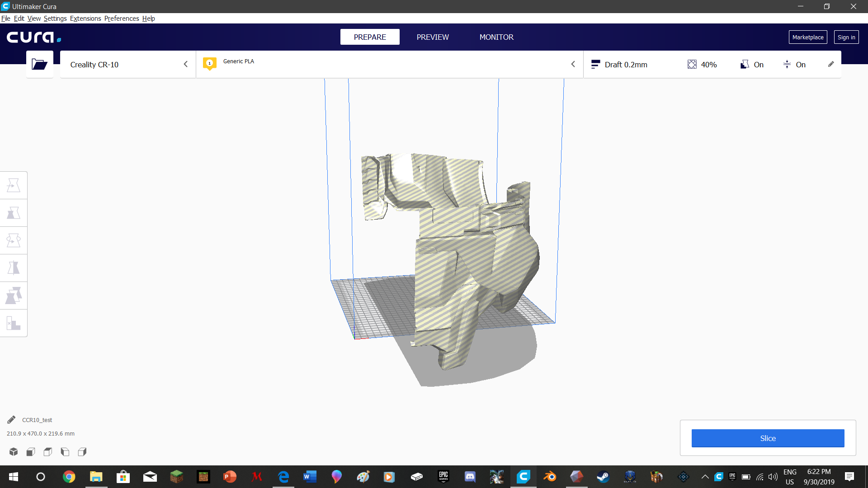The image size is (868, 488).
Task: Select the Support Blocker tool
Action: [x=14, y=323]
